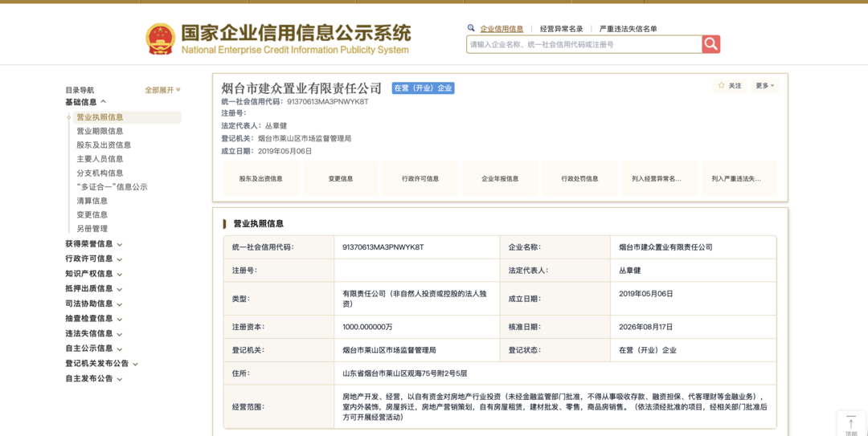Expand the 自主发布公告 section
Image resolution: width=868 pixels, height=436 pixels.
[93, 378]
